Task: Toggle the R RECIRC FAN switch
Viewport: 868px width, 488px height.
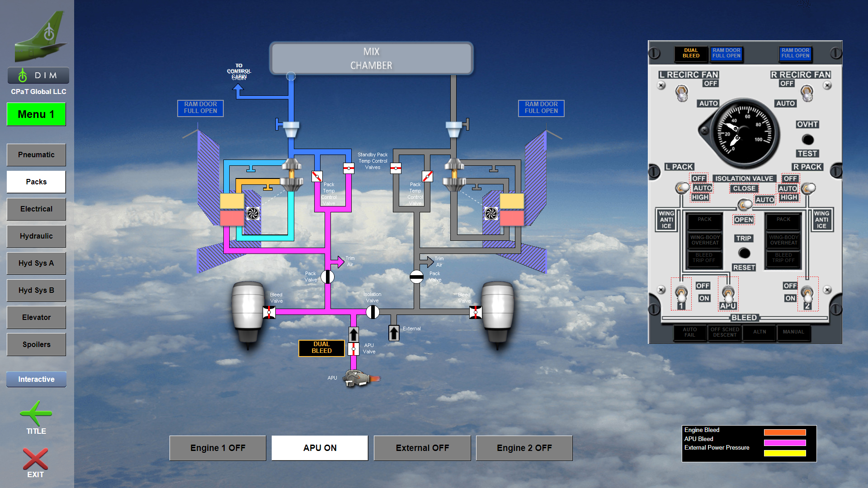Action: click(807, 93)
